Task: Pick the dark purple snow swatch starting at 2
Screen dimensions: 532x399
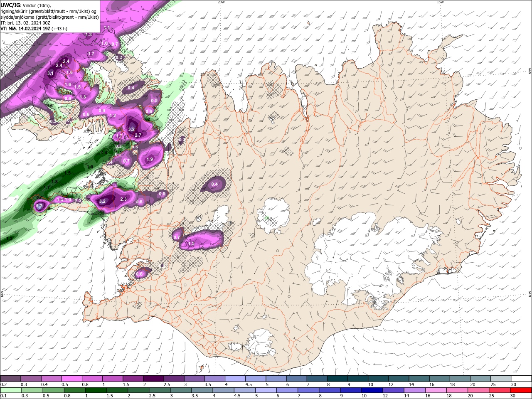Action: (x=154, y=379)
